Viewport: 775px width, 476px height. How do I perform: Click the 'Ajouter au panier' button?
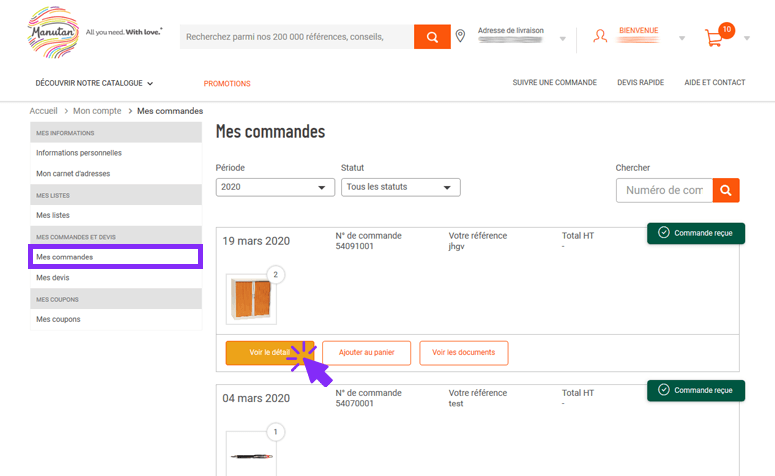[366, 353]
